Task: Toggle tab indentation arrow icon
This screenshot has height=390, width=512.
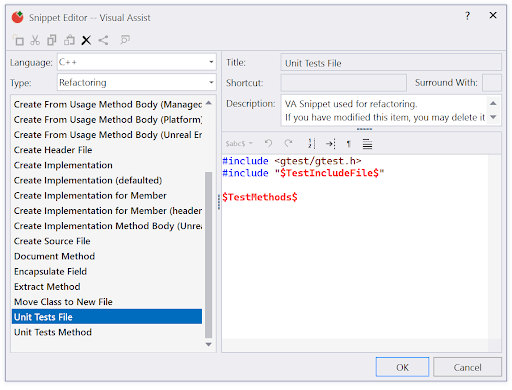Action: tap(331, 144)
